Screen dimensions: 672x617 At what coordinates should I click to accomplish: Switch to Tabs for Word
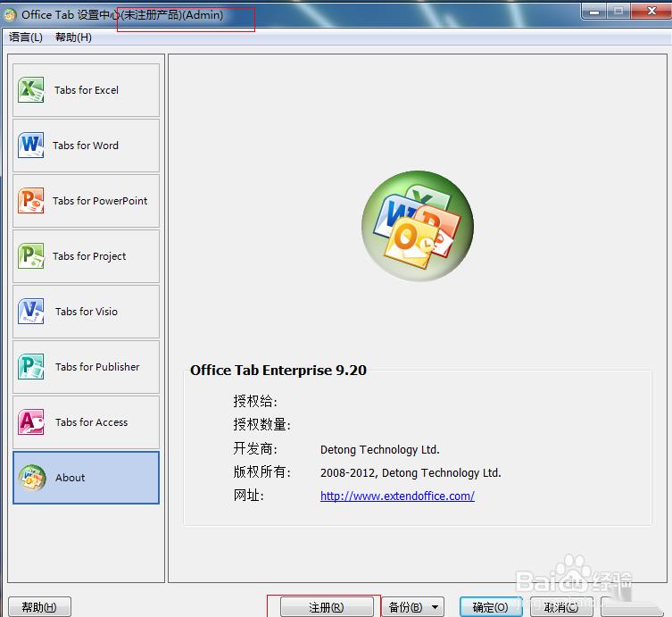pyautogui.click(x=86, y=146)
